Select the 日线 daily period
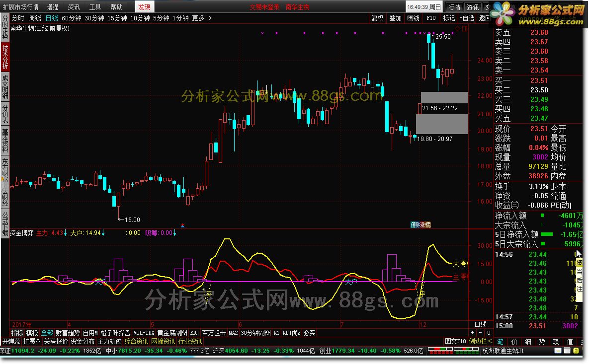 pyautogui.click(x=52, y=18)
